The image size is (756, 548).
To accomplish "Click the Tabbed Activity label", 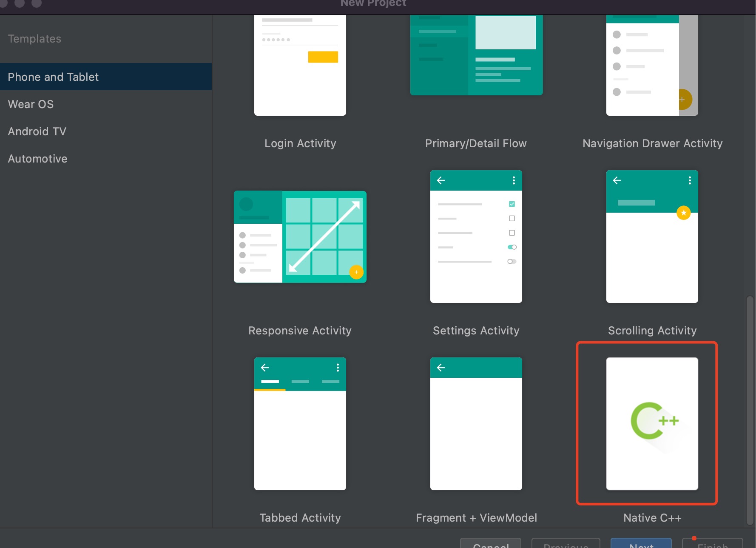I will [300, 518].
